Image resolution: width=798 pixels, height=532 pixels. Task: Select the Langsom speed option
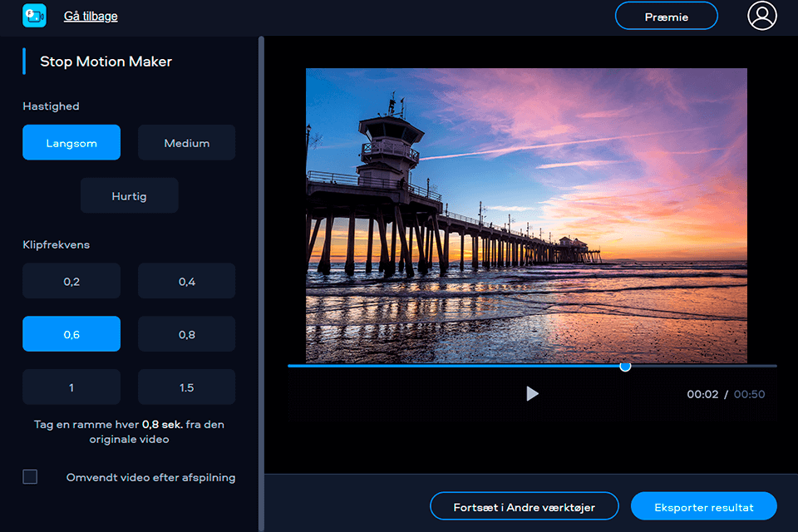point(71,142)
